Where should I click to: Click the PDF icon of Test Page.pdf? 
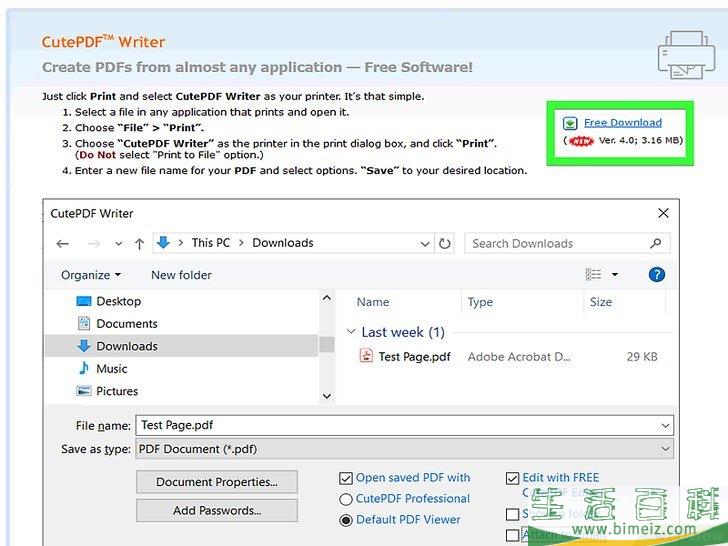tap(366, 356)
